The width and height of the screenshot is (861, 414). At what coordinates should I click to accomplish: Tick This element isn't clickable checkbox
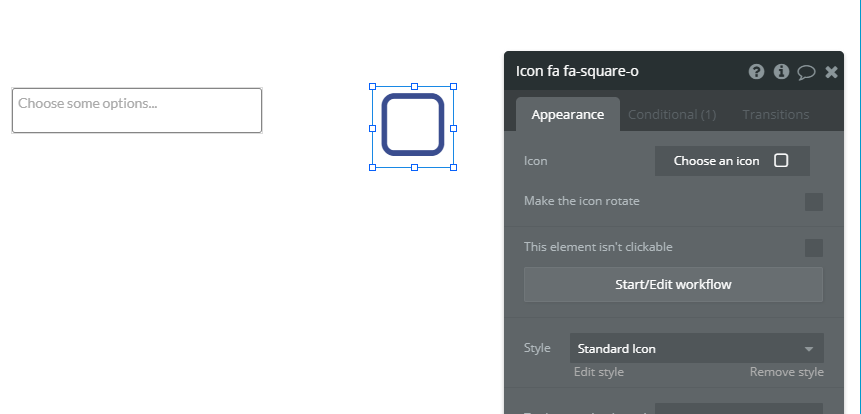click(x=814, y=248)
